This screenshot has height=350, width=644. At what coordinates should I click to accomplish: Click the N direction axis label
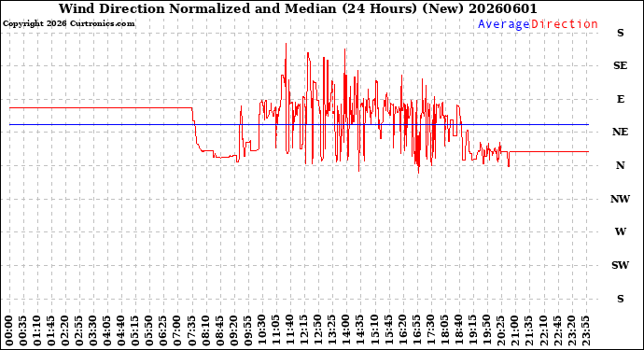point(620,165)
